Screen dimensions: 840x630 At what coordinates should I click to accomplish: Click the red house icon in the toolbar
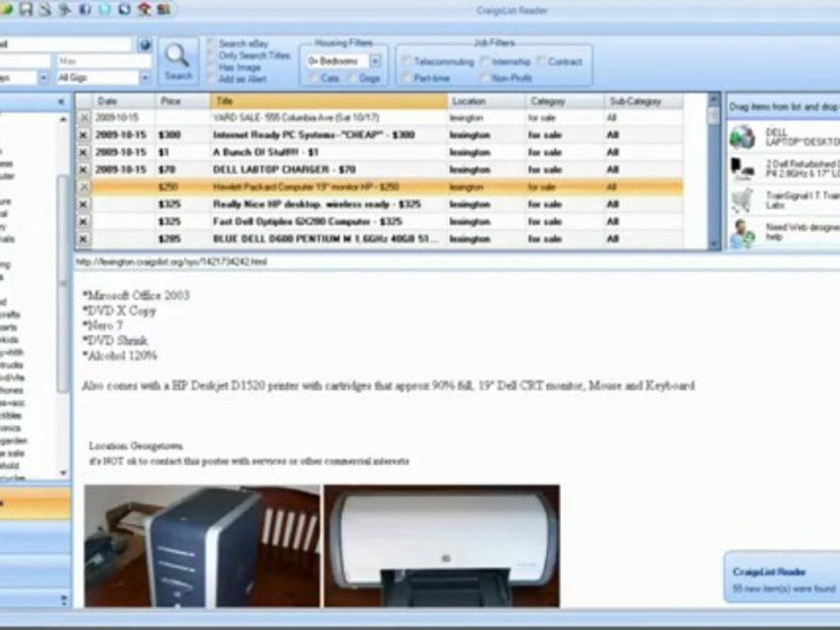(x=143, y=9)
